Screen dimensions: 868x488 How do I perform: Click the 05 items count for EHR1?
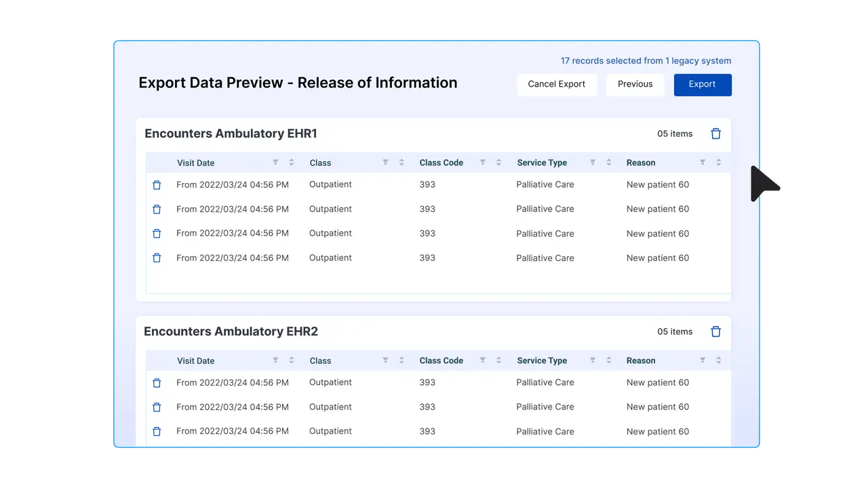[675, 134]
